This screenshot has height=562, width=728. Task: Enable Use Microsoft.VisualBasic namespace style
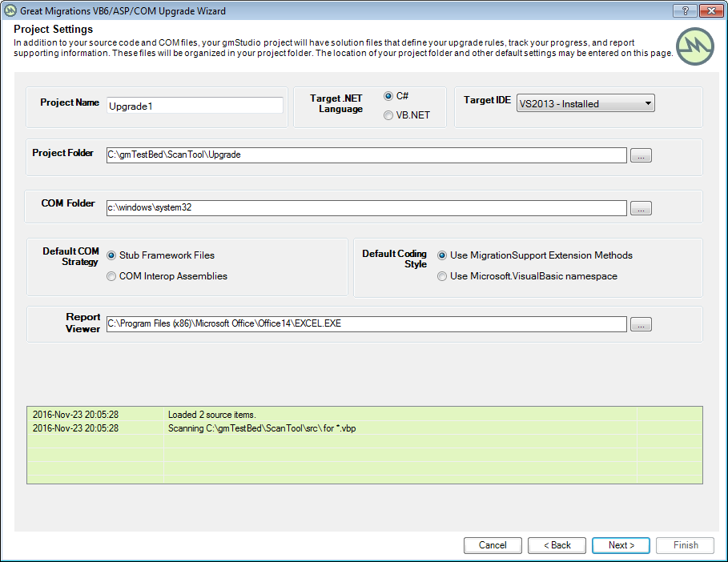point(442,276)
